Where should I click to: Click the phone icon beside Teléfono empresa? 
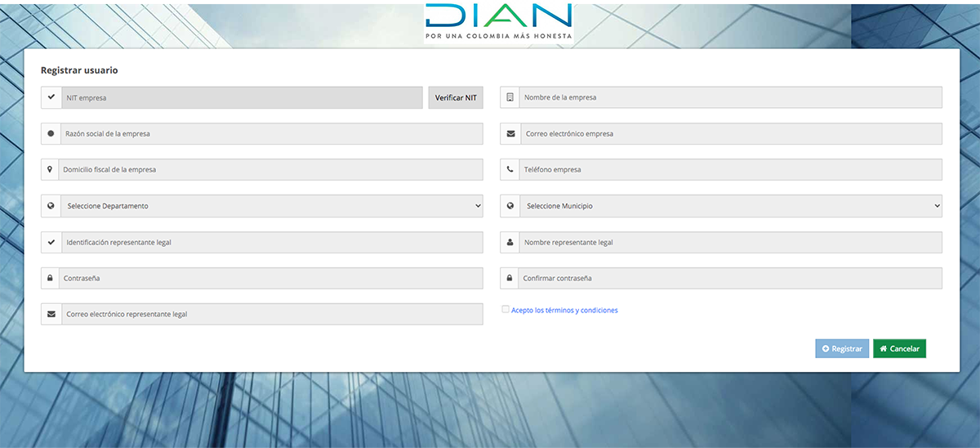[x=510, y=169]
